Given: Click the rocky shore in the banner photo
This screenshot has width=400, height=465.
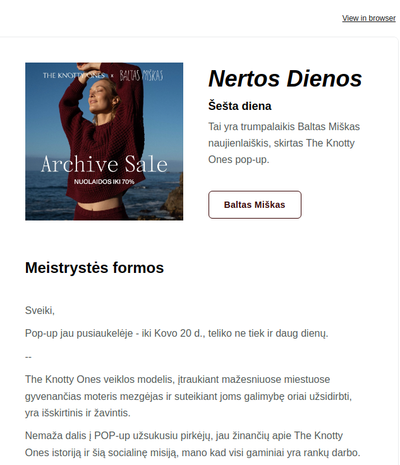Looking at the screenshot, I should (173, 200).
